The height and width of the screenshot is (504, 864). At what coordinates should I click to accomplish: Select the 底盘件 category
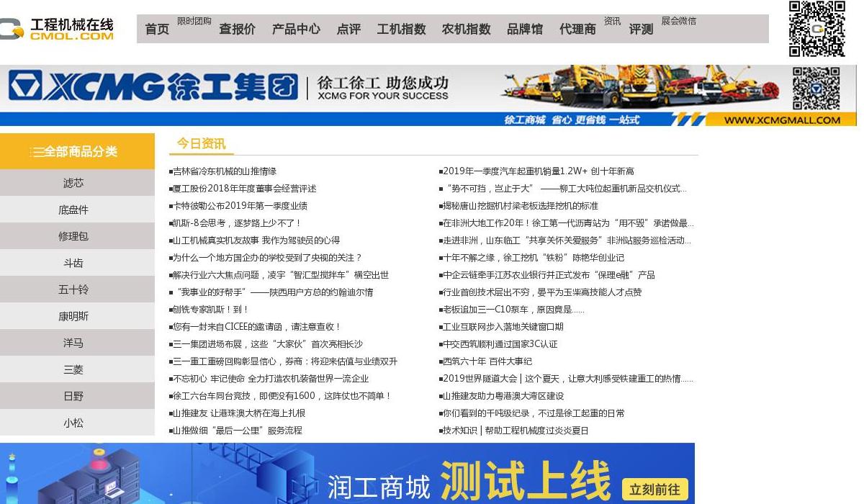pyautogui.click(x=77, y=210)
